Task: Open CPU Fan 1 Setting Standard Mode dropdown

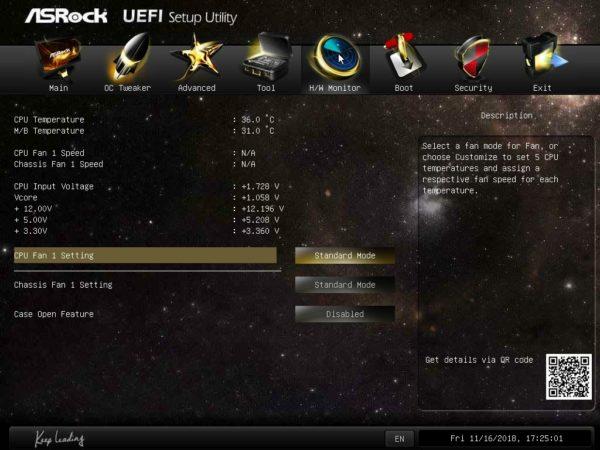Action: coord(345,256)
